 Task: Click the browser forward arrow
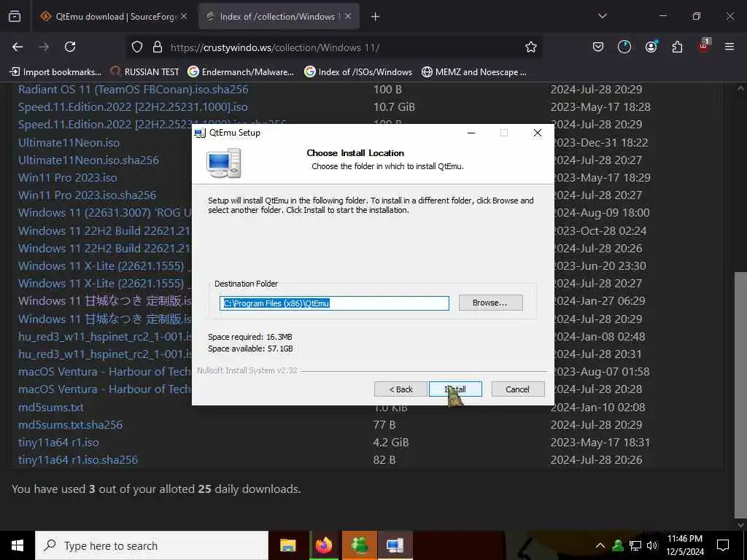[44, 47]
